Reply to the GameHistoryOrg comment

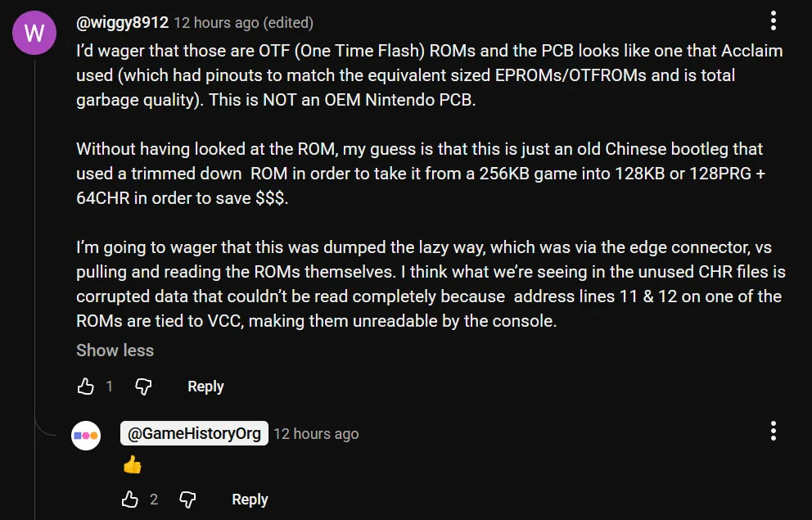click(x=250, y=500)
